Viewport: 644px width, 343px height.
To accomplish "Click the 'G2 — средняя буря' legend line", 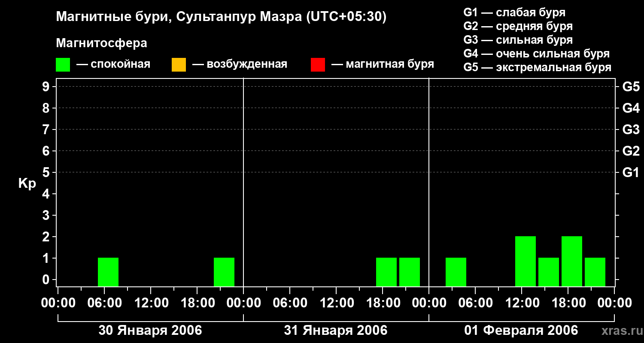I will coord(518,26).
